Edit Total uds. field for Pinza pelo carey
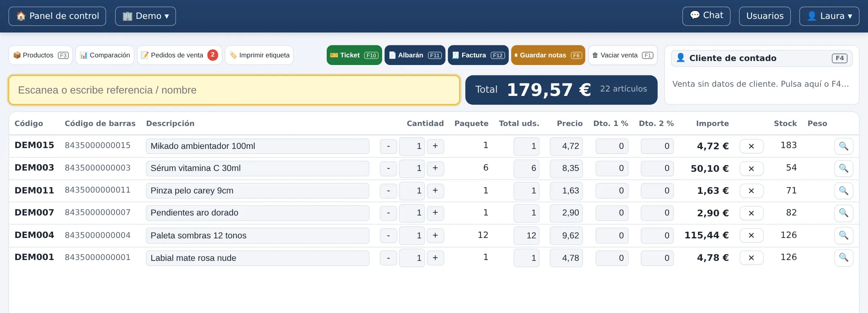The width and height of the screenshot is (868, 313). (526, 191)
